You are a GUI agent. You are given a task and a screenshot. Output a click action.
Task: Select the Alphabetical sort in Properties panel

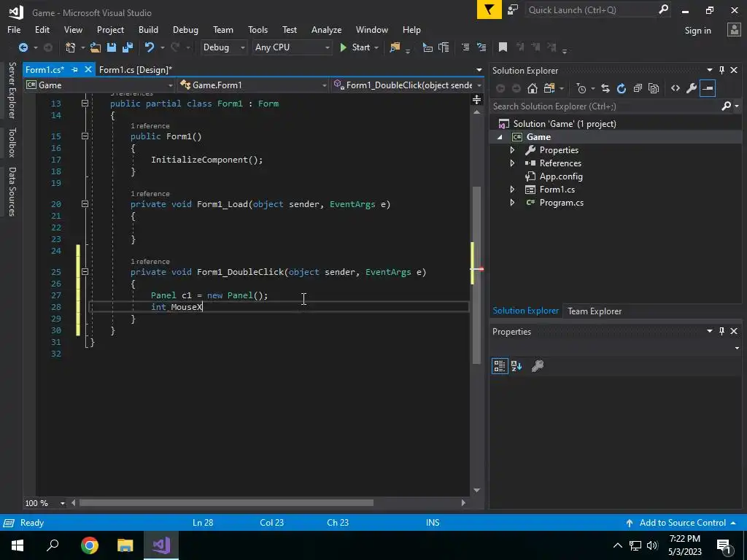pos(516,366)
